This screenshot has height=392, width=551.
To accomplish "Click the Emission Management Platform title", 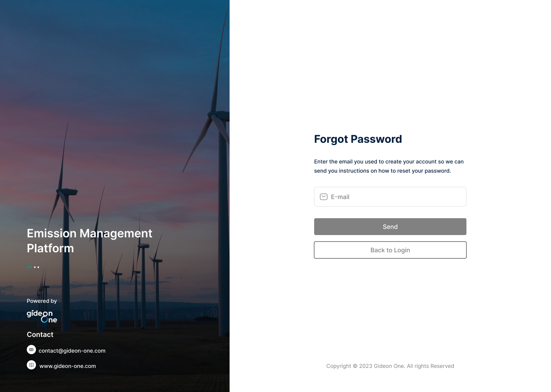I will (x=89, y=241).
